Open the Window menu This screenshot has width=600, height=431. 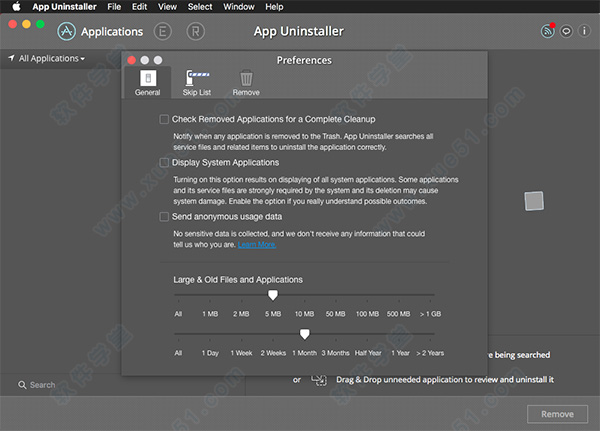click(239, 7)
